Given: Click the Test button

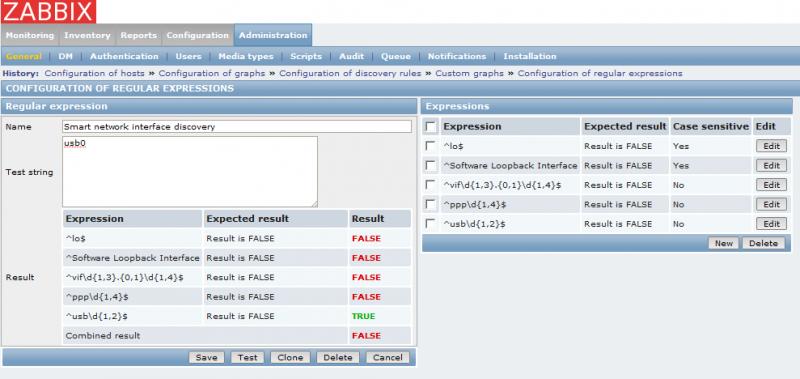Looking at the screenshot, I should tap(247, 358).
